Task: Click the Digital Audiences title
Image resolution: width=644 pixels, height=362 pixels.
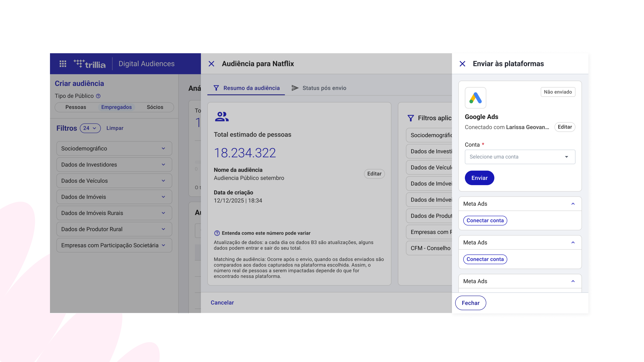Action: coord(147,64)
